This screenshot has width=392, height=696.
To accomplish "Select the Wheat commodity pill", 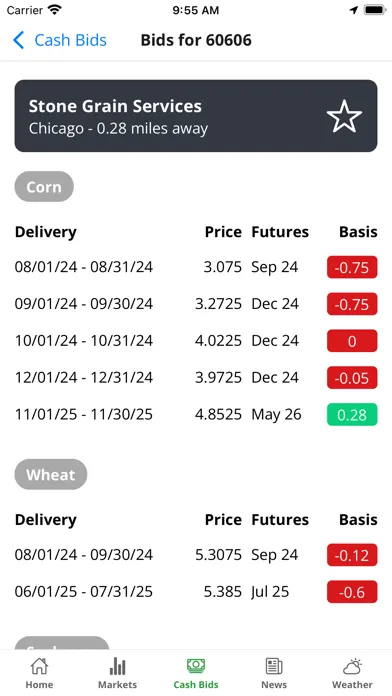I will (x=51, y=475).
